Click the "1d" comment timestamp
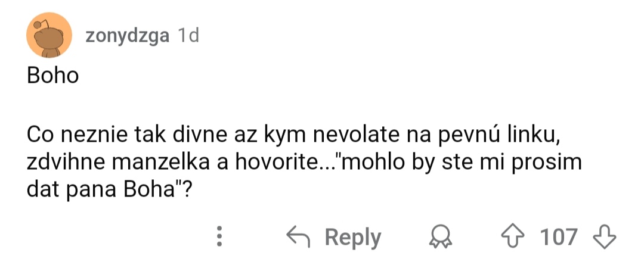 click(x=188, y=36)
